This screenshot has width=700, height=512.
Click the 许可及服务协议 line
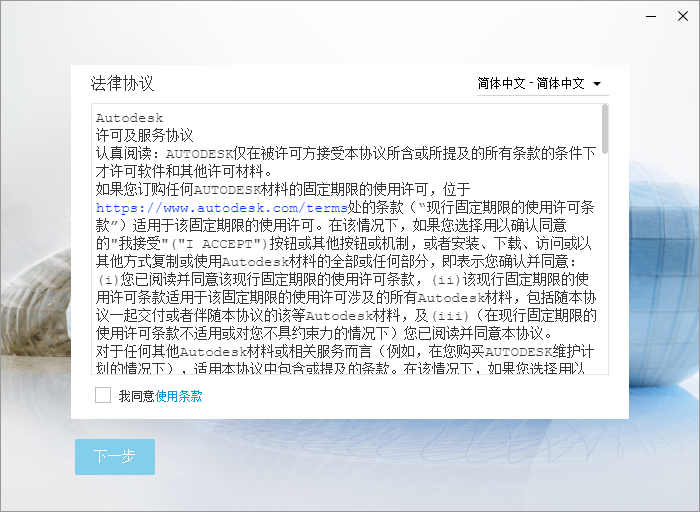click(x=144, y=136)
